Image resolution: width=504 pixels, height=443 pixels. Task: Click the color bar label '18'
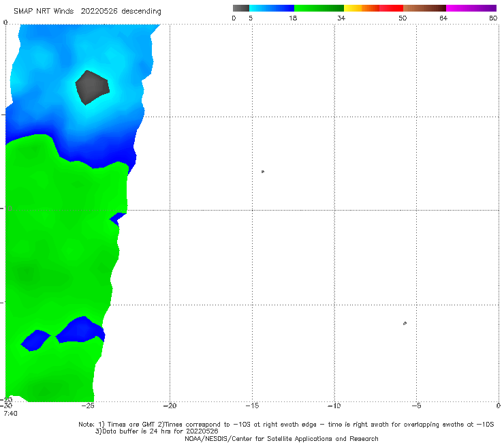pyautogui.click(x=293, y=18)
